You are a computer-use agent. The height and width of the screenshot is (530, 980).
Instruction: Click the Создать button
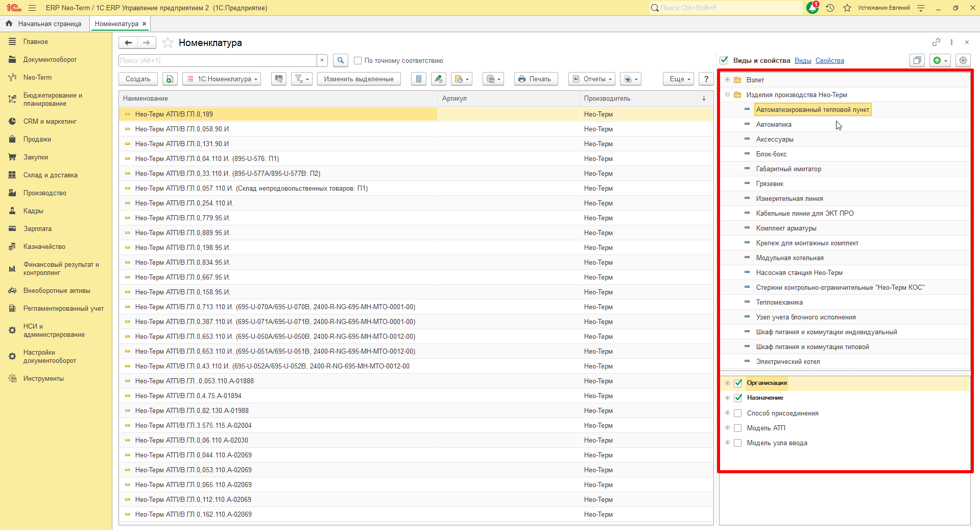[x=138, y=79]
